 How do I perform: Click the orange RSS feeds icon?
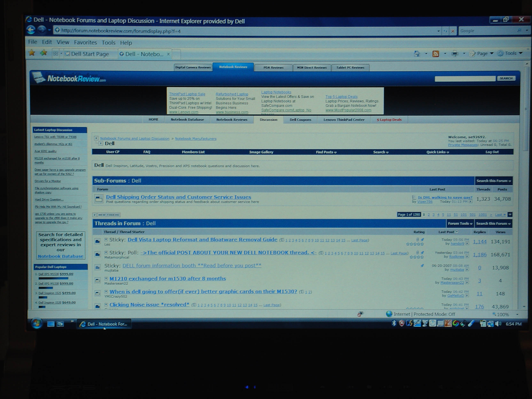[x=436, y=54]
